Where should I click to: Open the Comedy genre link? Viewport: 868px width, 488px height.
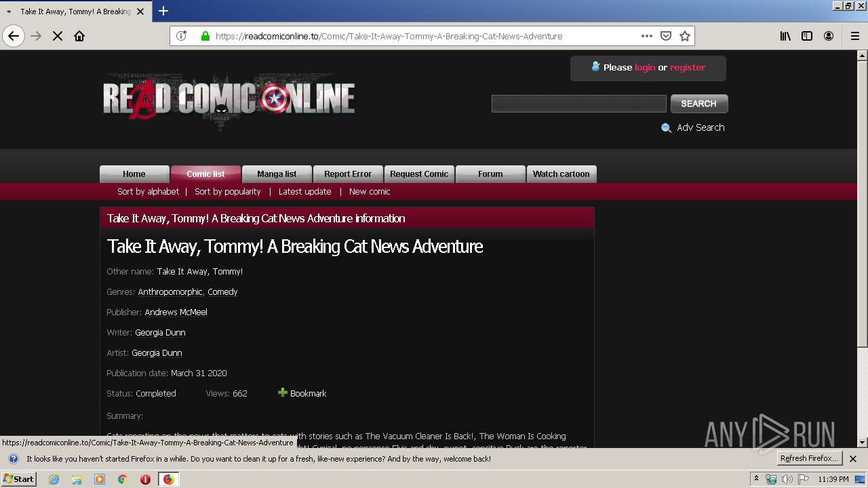click(222, 292)
